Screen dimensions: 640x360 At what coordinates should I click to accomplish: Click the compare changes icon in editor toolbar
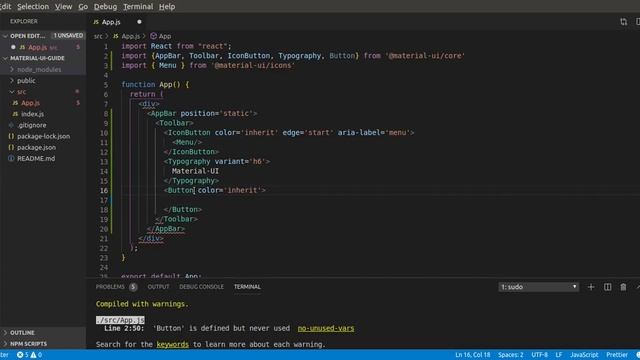(x=623, y=22)
